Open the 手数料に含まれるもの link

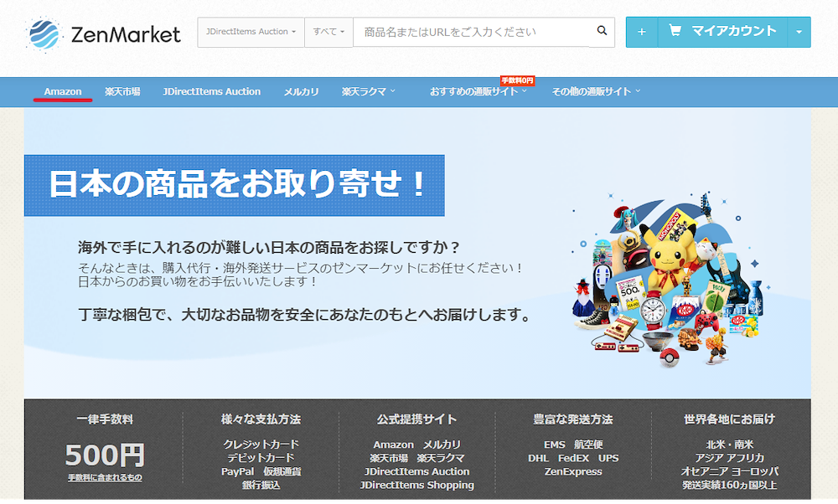(x=105, y=477)
